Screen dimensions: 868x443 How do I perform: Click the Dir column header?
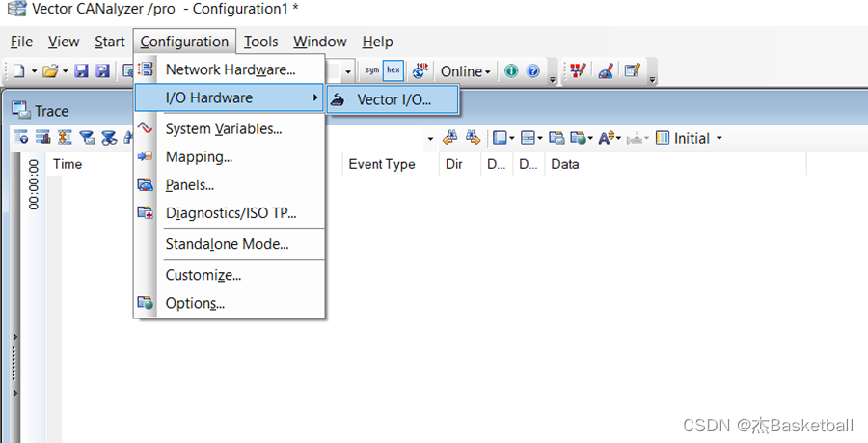click(454, 164)
